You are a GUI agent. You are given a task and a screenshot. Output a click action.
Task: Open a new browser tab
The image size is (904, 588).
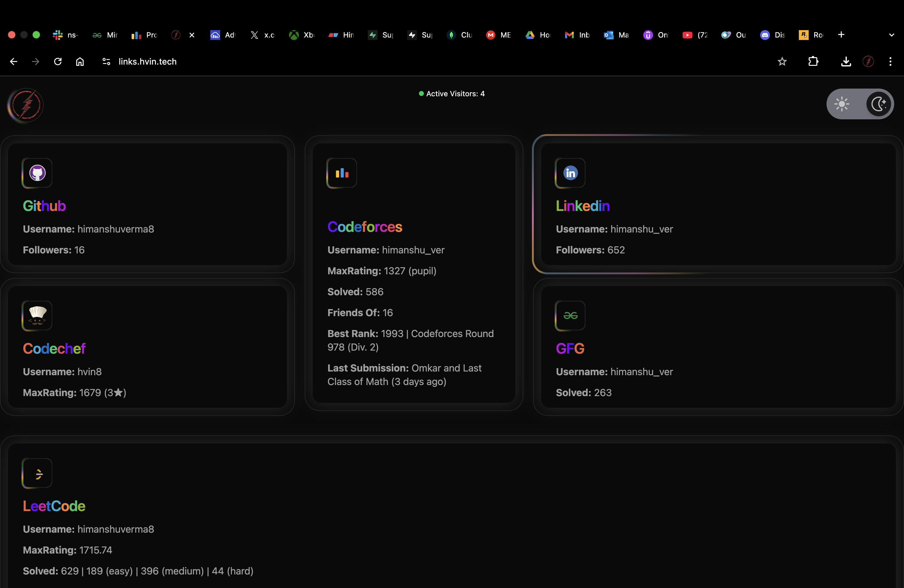click(x=841, y=35)
